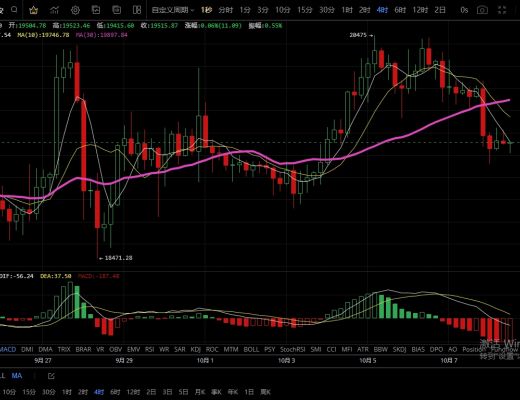Select the StochRSI indicator tab

pos(293,349)
